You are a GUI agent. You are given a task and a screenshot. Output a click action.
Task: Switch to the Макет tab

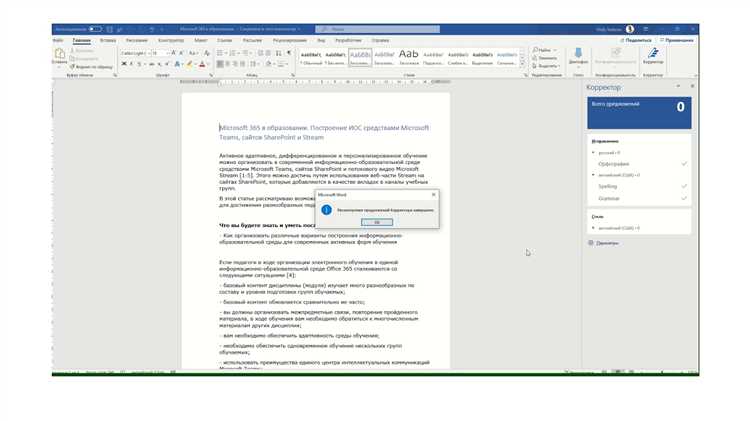[201, 41]
